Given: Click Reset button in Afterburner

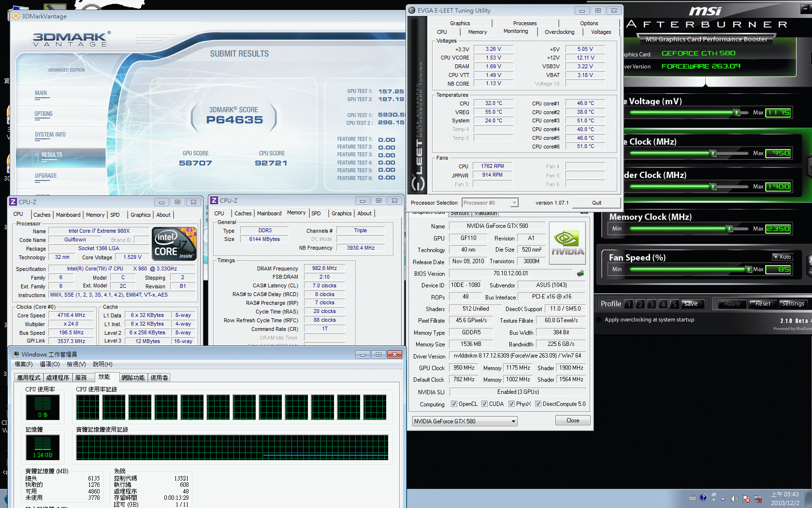Looking at the screenshot, I should pos(763,304).
